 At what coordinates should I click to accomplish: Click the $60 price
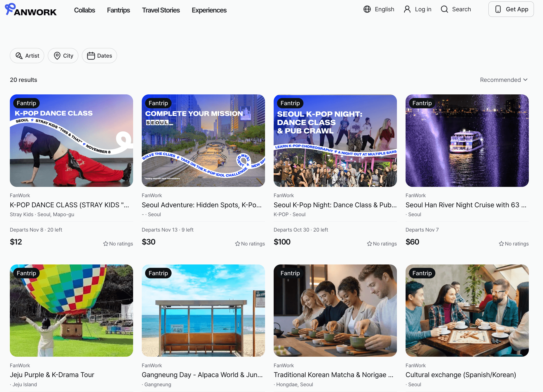[x=412, y=242]
